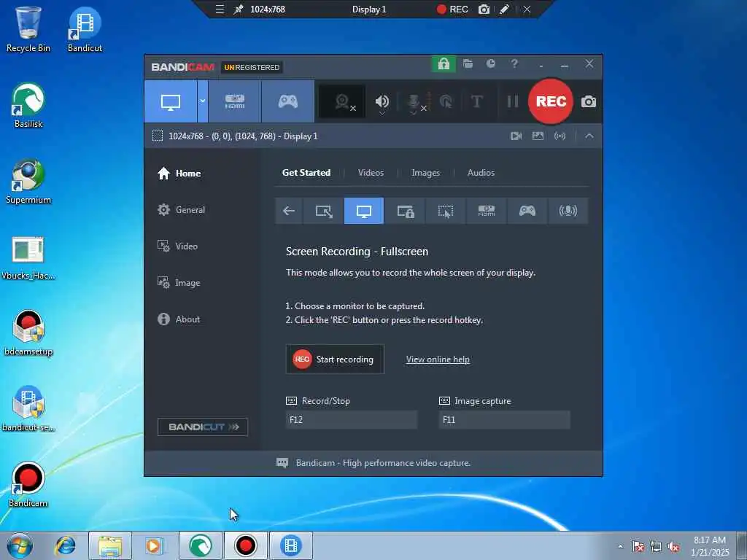
Task: Open the Home sidebar section
Action: click(x=179, y=174)
